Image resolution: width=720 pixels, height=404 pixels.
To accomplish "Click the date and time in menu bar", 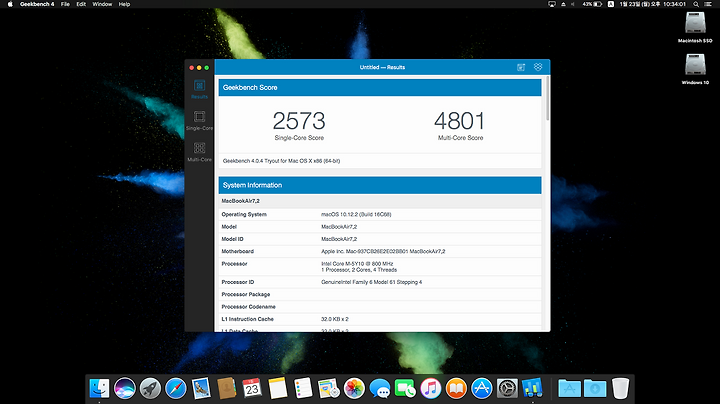I will pos(652,4).
